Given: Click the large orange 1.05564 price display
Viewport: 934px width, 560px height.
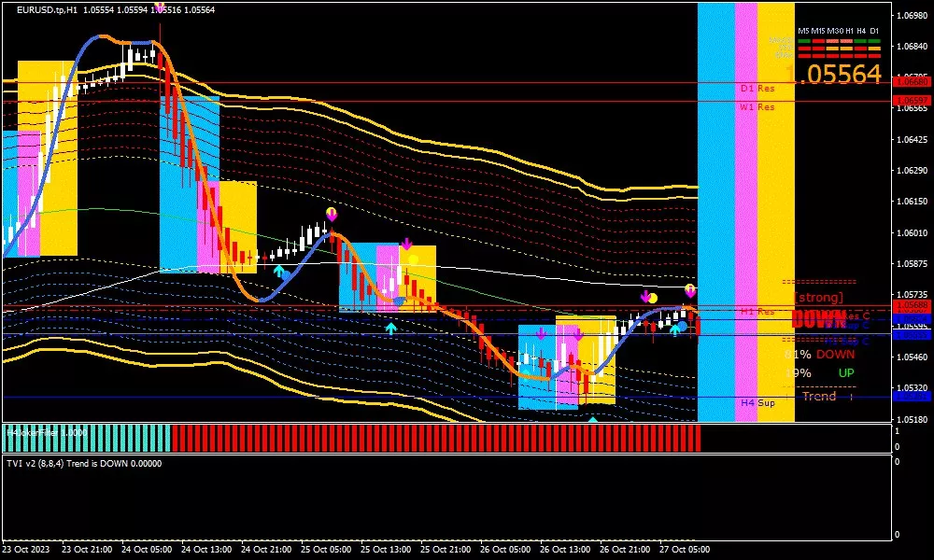Looking at the screenshot, I should 834,75.
